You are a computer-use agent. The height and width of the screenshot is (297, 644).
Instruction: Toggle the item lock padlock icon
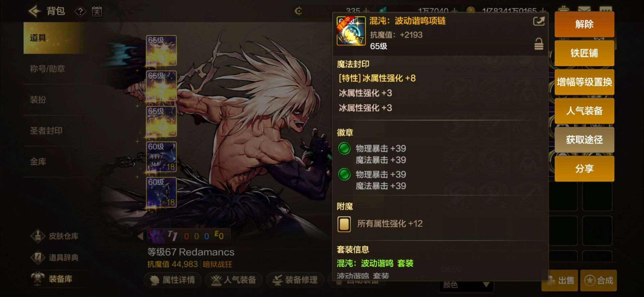click(x=539, y=44)
